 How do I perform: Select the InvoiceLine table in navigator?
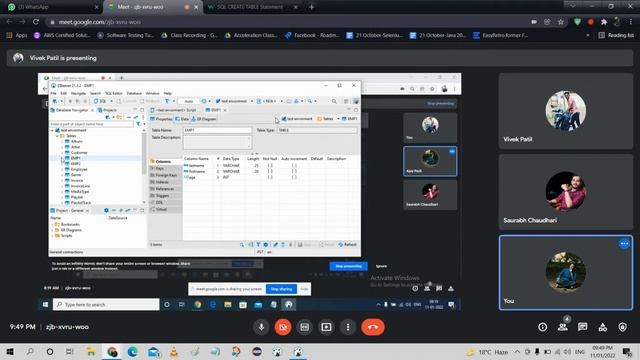pyautogui.click(x=80, y=186)
